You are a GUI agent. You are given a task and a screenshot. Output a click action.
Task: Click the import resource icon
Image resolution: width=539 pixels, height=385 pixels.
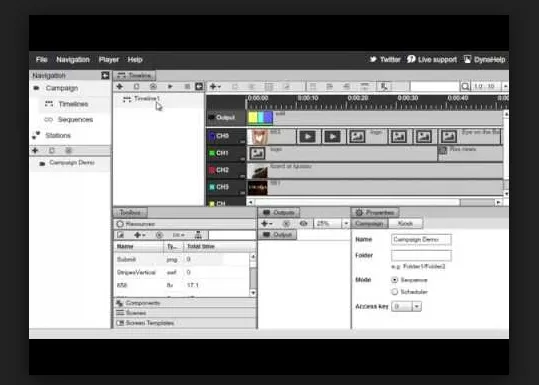point(121,235)
